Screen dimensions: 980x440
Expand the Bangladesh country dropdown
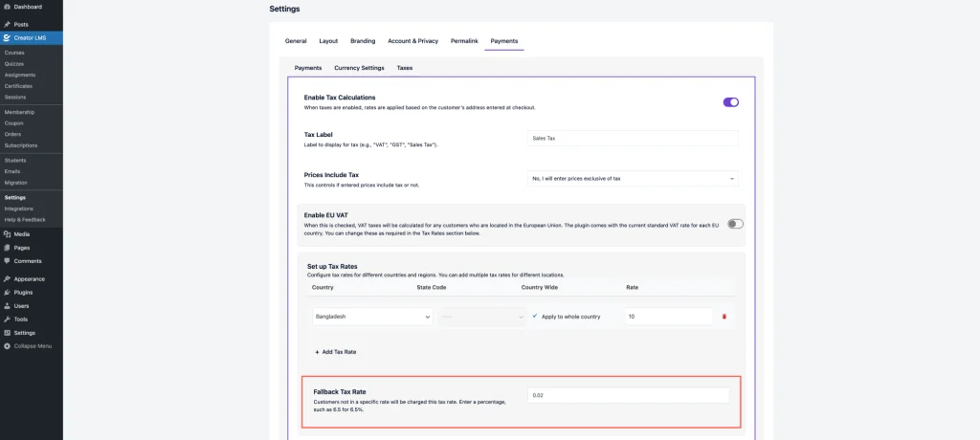(x=372, y=317)
